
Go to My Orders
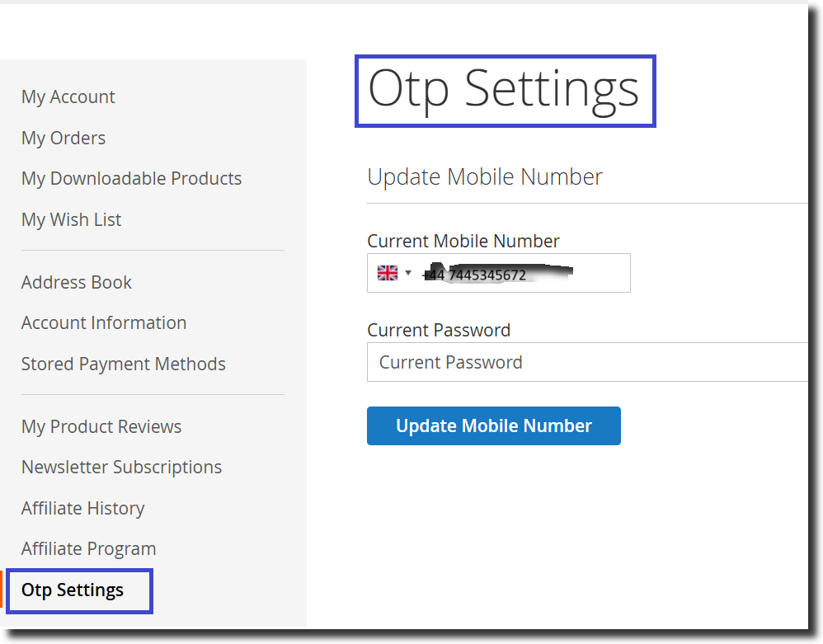point(63,138)
